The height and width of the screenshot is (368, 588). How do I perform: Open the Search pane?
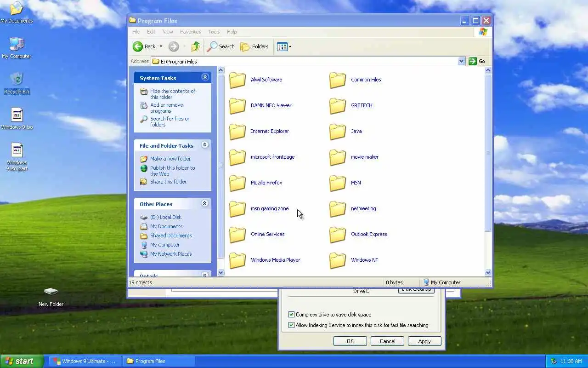[221, 46]
